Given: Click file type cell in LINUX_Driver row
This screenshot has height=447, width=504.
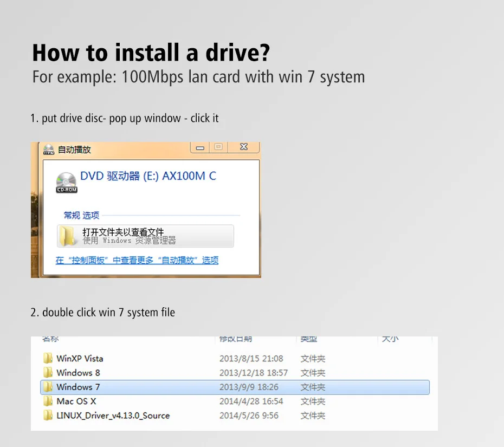Looking at the screenshot, I should 313,416.
